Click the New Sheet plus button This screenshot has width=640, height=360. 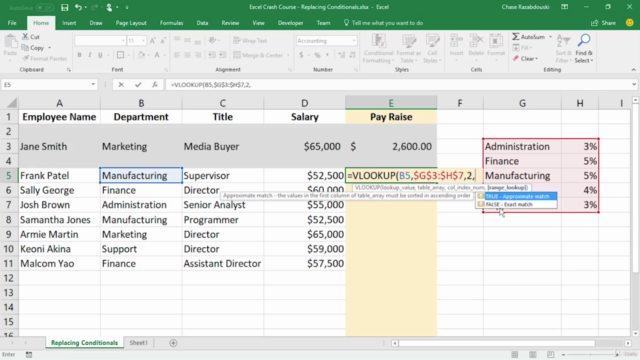point(173,343)
